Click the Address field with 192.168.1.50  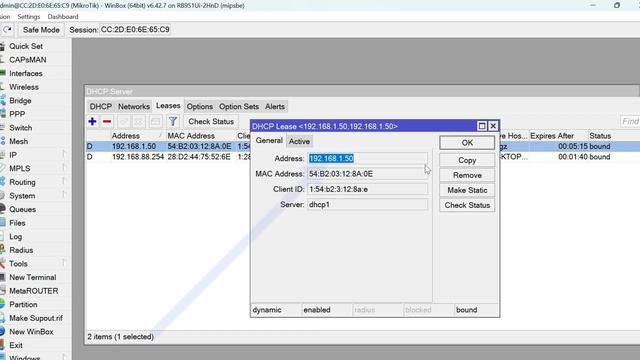pos(367,158)
